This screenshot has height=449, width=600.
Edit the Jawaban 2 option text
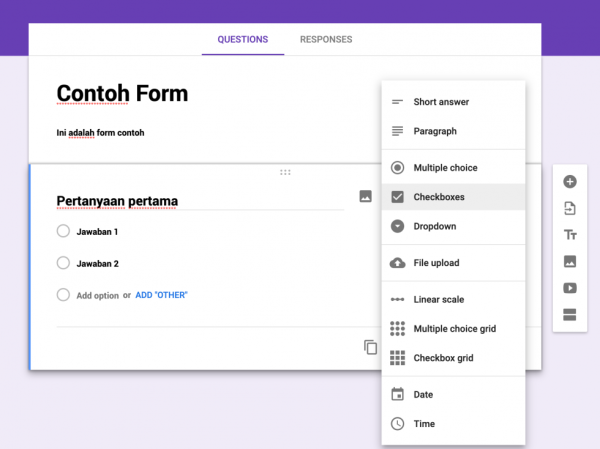coord(98,263)
